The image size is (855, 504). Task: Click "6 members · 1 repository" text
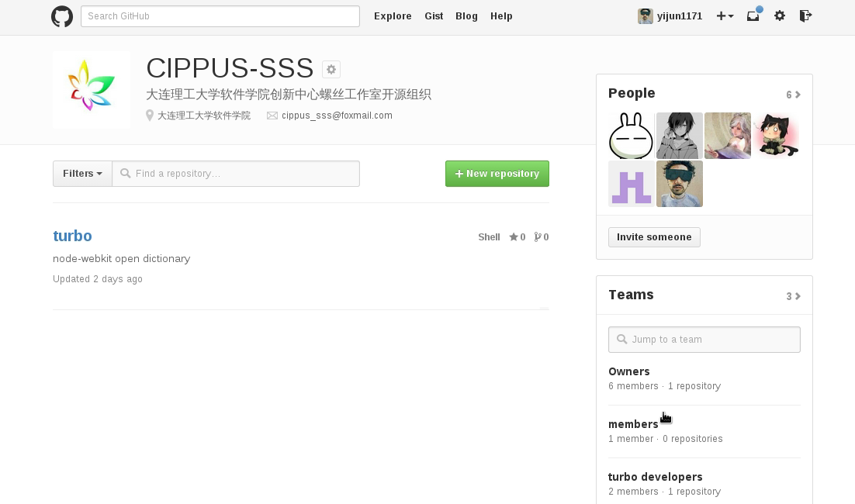(665, 386)
